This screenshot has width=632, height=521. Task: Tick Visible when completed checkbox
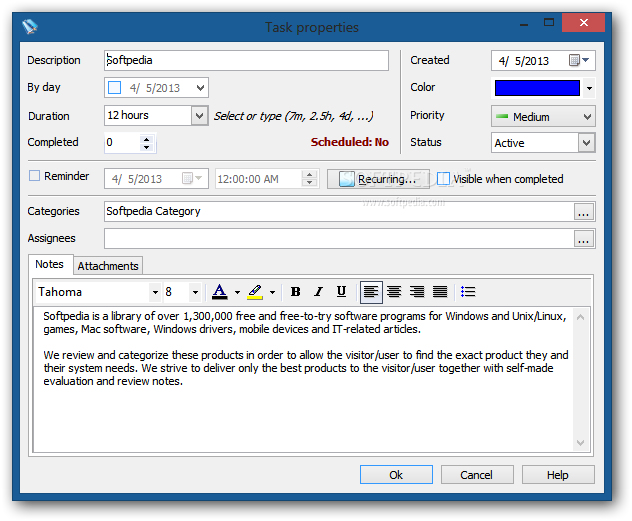coord(443,179)
